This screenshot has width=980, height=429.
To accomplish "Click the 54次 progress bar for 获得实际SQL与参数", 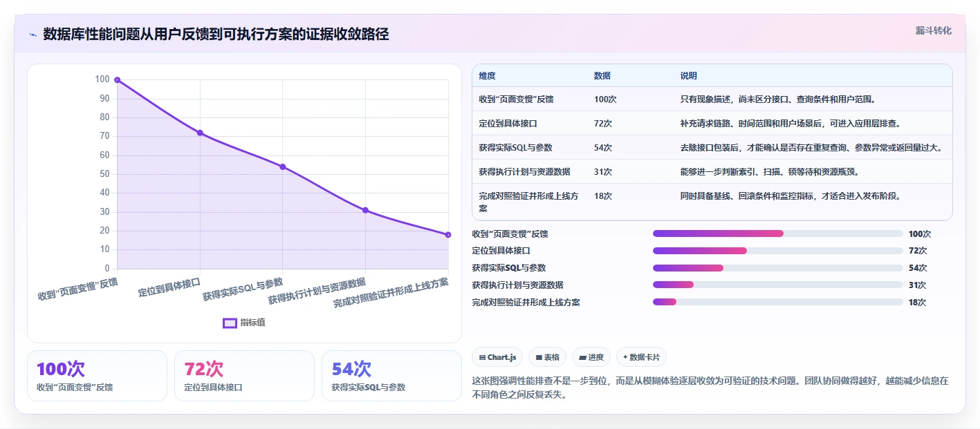I will click(778, 268).
